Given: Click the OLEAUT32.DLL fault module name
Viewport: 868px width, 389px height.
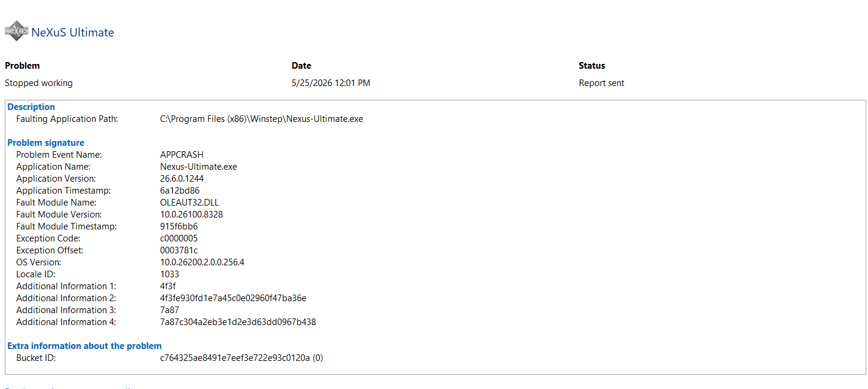Looking at the screenshot, I should (189, 203).
